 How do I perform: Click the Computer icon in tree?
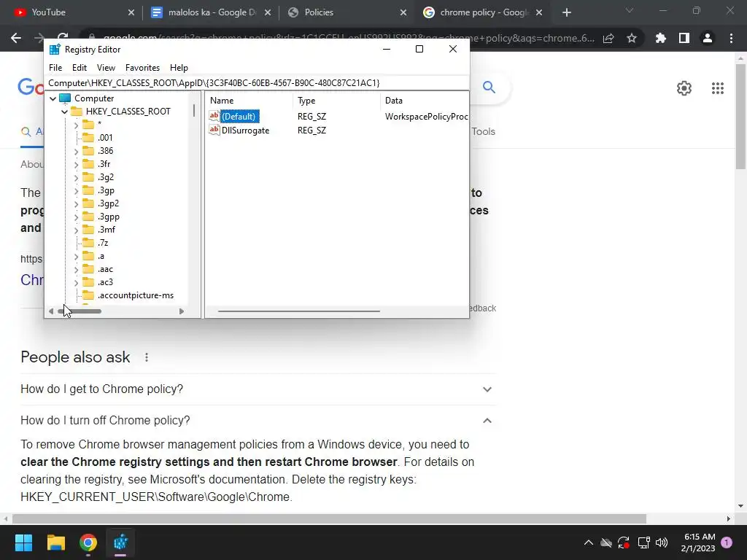coord(65,98)
